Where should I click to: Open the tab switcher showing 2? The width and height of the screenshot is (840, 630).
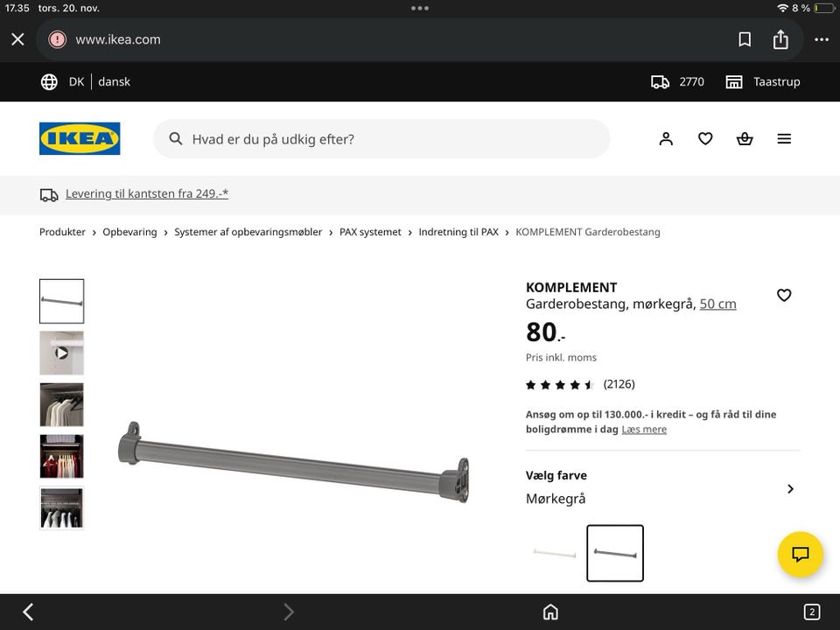(812, 612)
